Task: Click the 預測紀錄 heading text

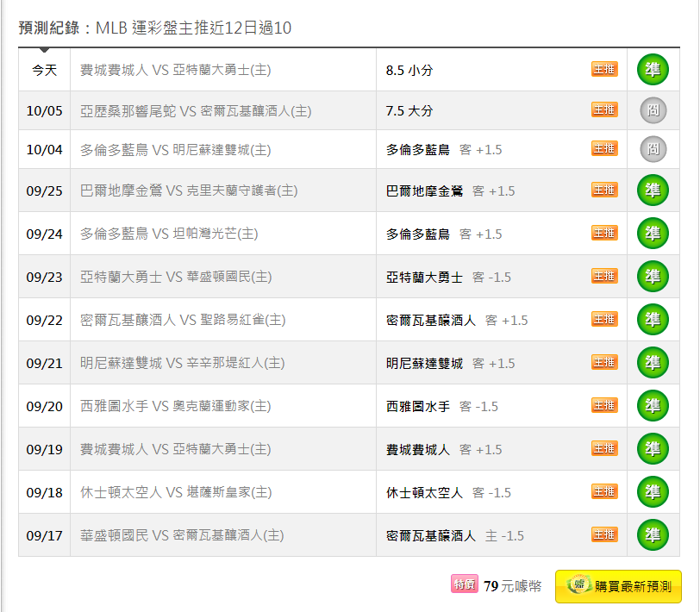Action: coord(49,28)
